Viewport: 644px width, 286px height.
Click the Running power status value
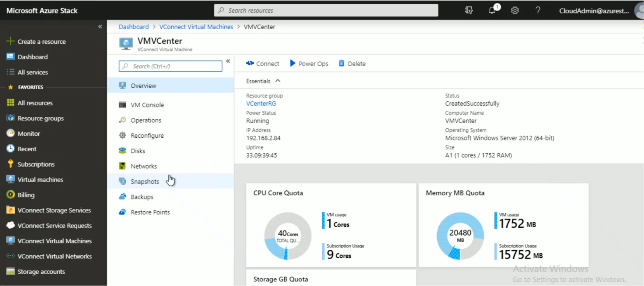pos(257,121)
